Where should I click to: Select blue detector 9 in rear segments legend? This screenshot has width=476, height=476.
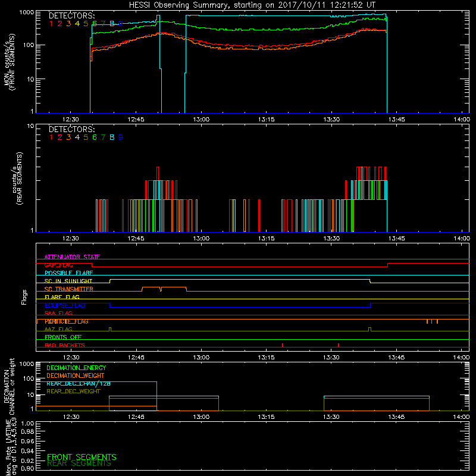121,137
